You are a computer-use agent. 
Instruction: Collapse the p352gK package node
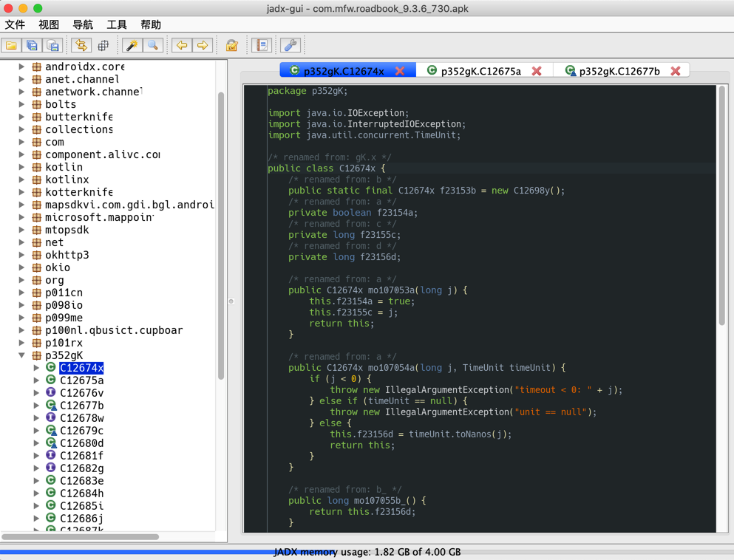(21, 355)
